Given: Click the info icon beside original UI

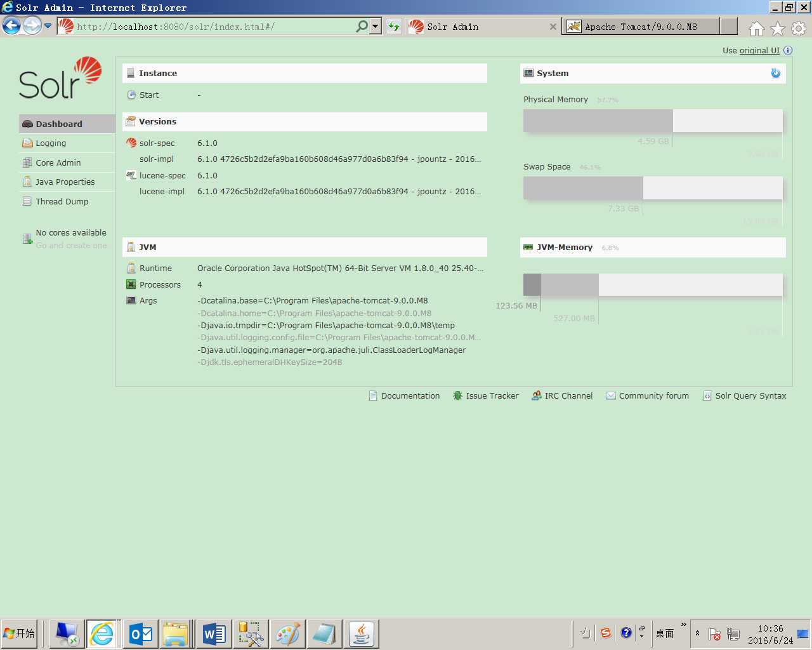Looking at the screenshot, I should pyautogui.click(x=788, y=50).
